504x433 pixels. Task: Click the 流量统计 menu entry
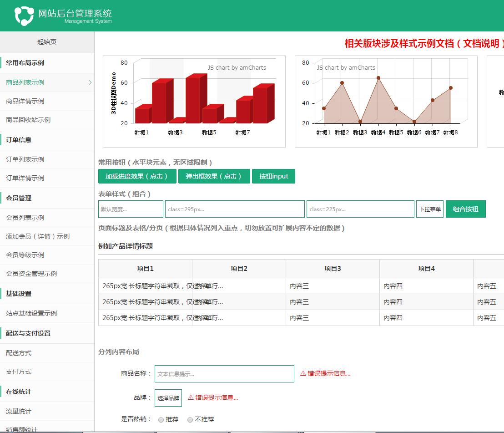[47, 411]
